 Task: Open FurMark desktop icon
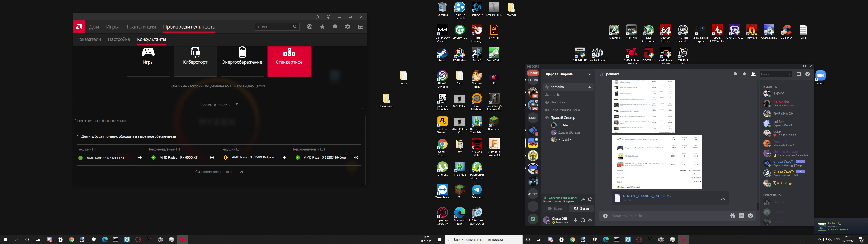pos(751,32)
